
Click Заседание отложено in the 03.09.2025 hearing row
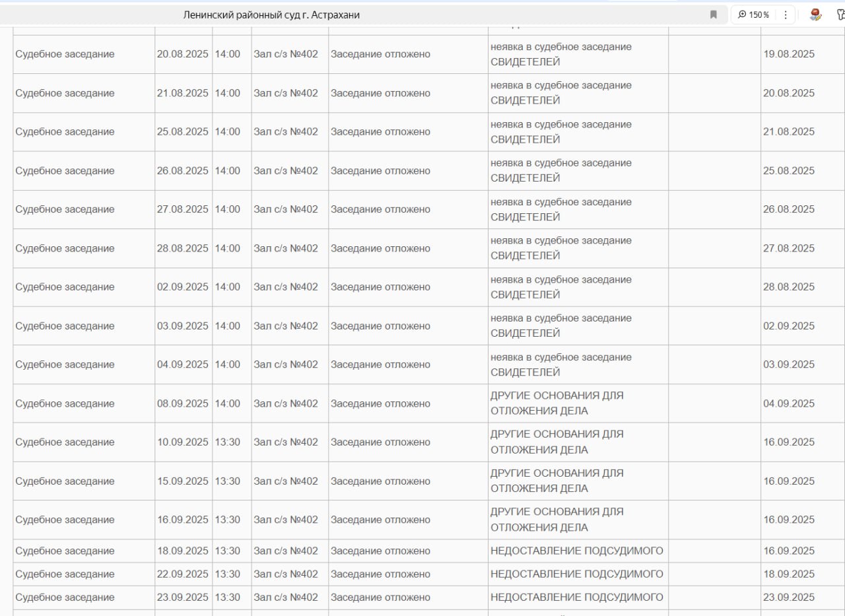(x=380, y=326)
